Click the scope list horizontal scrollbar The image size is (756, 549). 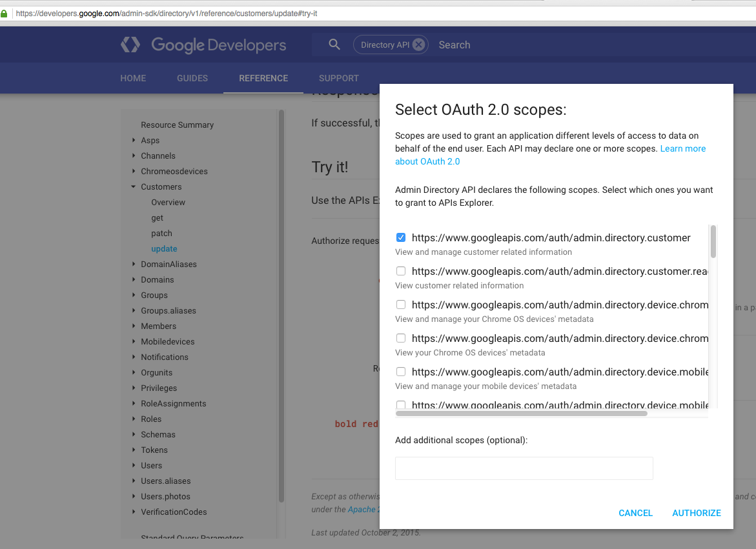(x=521, y=413)
